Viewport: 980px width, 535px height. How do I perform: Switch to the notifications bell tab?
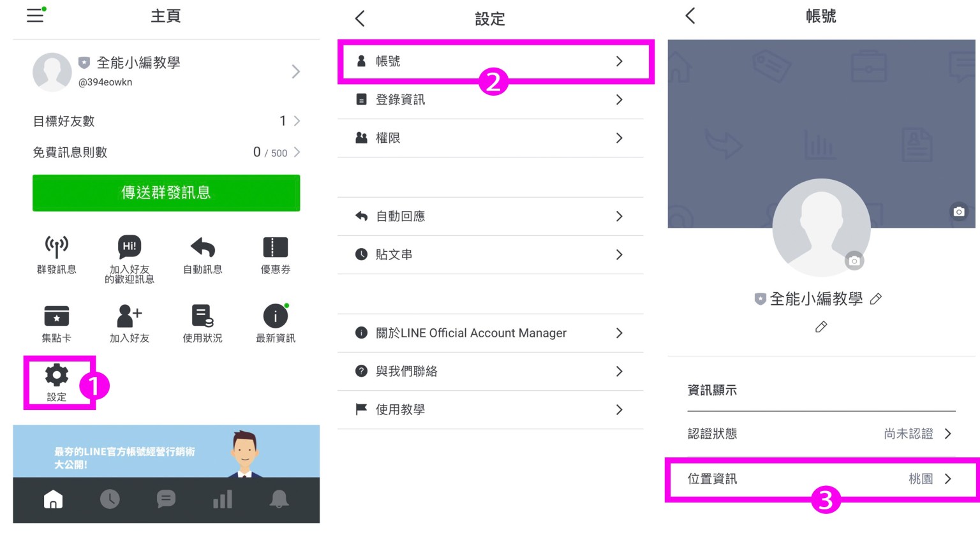[279, 499]
